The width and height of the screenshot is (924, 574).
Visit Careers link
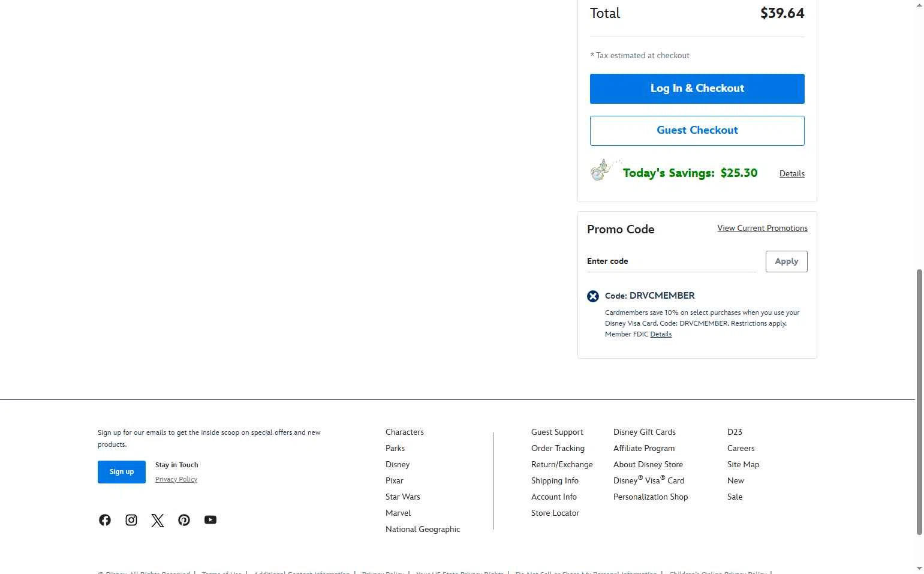point(741,449)
